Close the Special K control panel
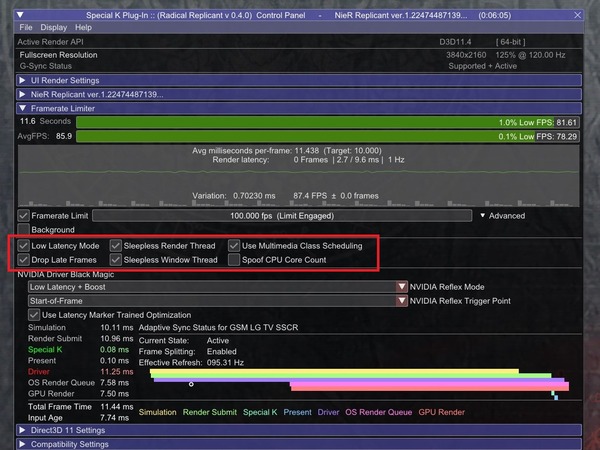Viewport: 600px width, 450px height. tap(577, 15)
